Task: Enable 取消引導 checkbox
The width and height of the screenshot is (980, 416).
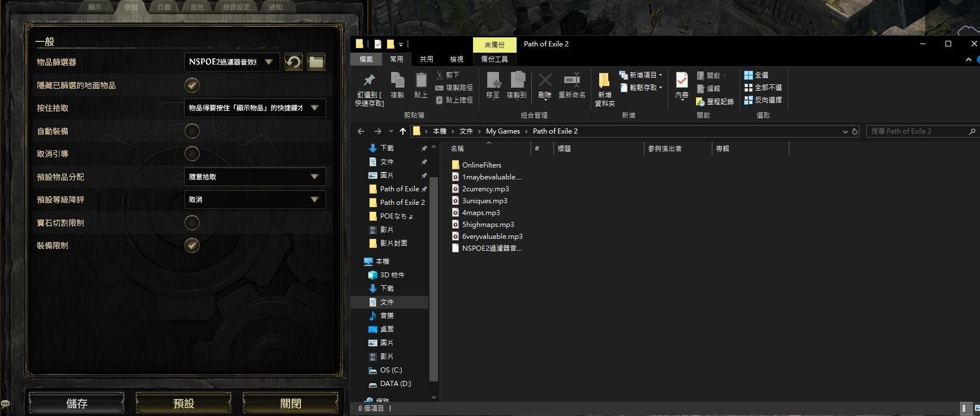Action: (x=192, y=153)
